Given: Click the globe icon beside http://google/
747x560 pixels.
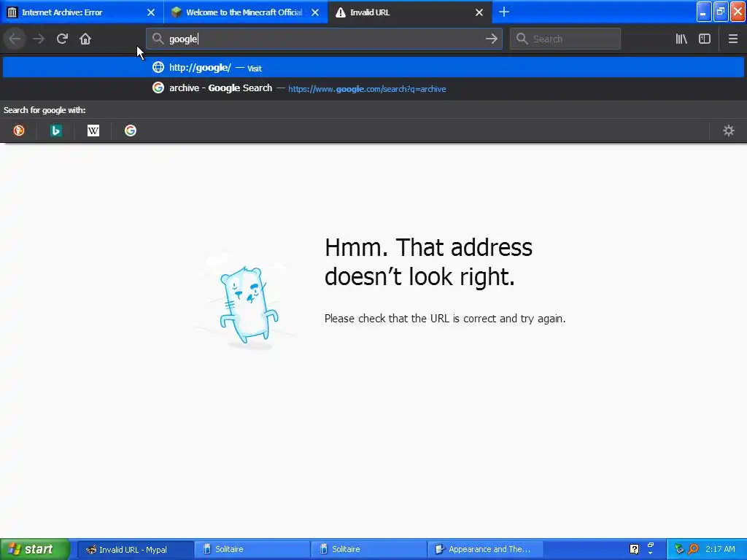Looking at the screenshot, I should 158,67.
